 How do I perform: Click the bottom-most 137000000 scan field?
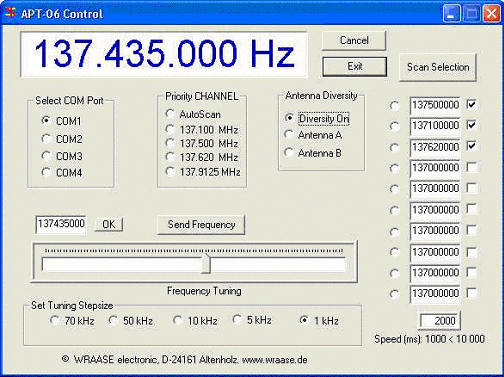tap(435, 294)
